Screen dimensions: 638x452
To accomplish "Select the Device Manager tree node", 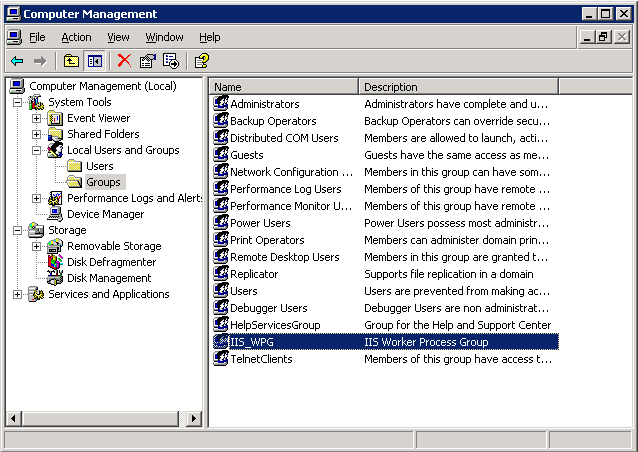I will point(105,214).
